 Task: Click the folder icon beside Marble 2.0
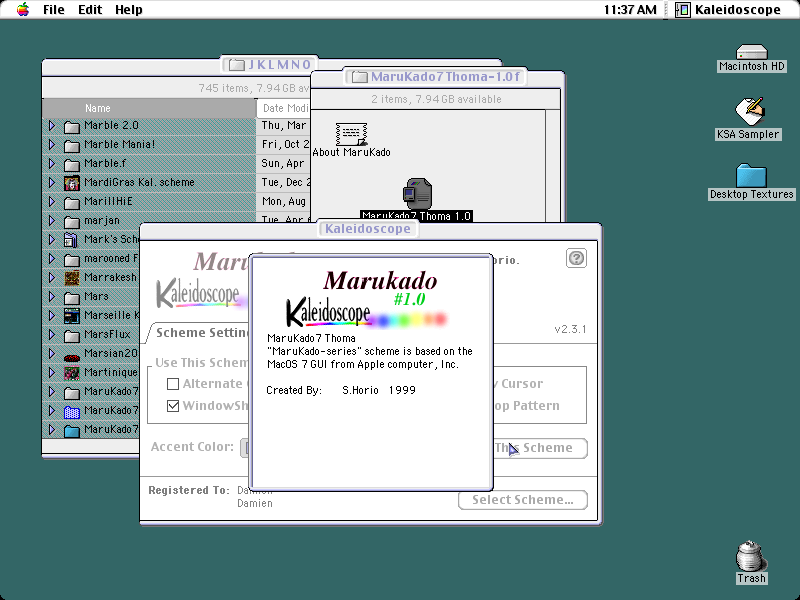click(72, 126)
